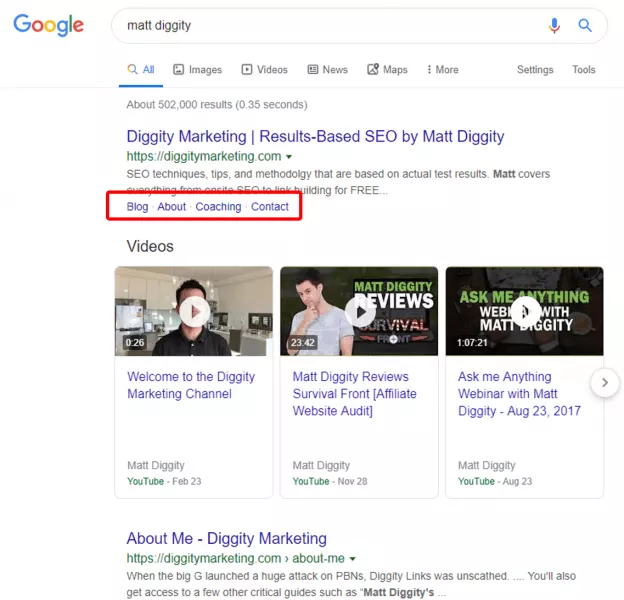Screen dimensions: 624x600
Task: Open Welcome to the Diggity Marketing Channel title
Action: click(191, 385)
